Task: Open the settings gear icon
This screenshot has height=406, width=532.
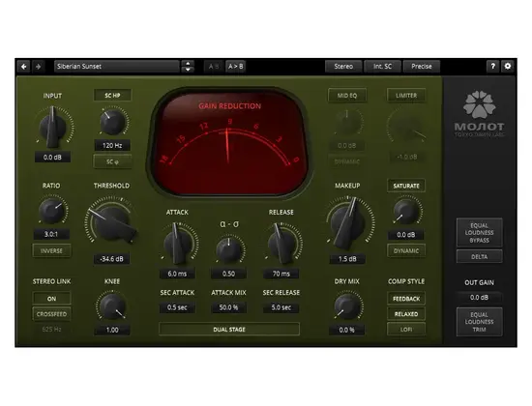Action: coord(508,66)
